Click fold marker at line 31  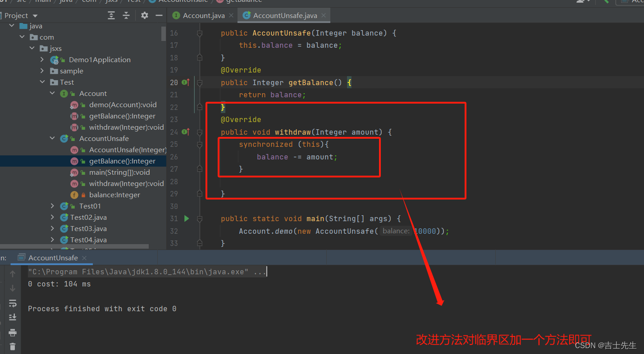coord(200,218)
